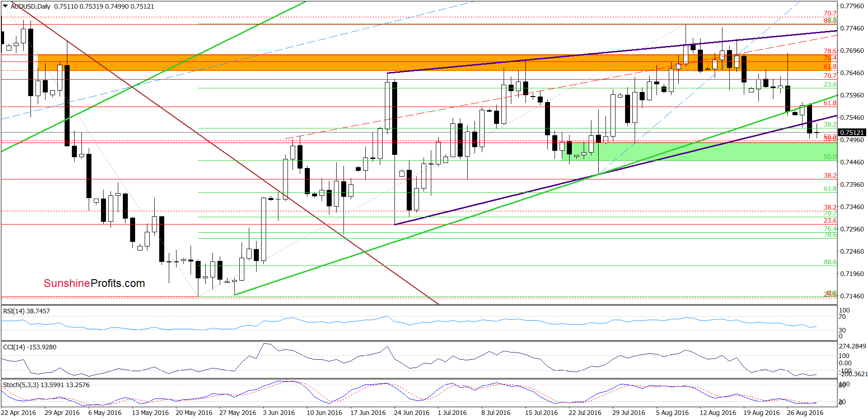Click the 0.72460 price axis label
Image resolution: width=868 pixels, height=419 pixels.
tap(852, 251)
